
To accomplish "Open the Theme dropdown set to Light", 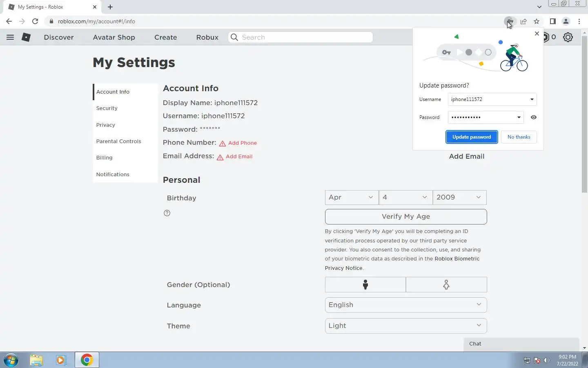I will point(406,326).
